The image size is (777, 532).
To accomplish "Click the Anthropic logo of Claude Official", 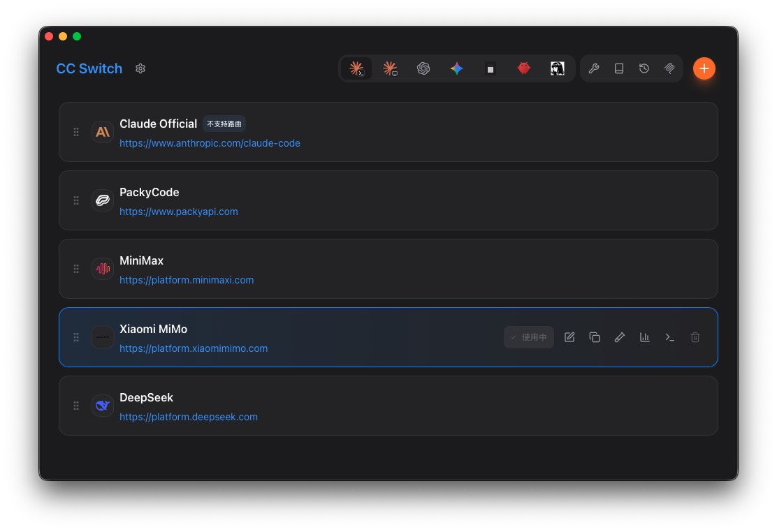I will click(103, 132).
